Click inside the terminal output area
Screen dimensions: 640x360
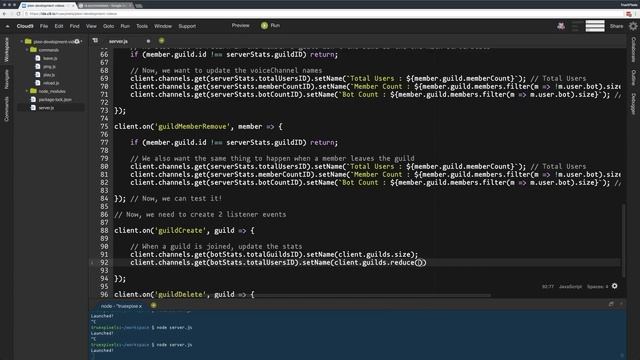(357, 335)
